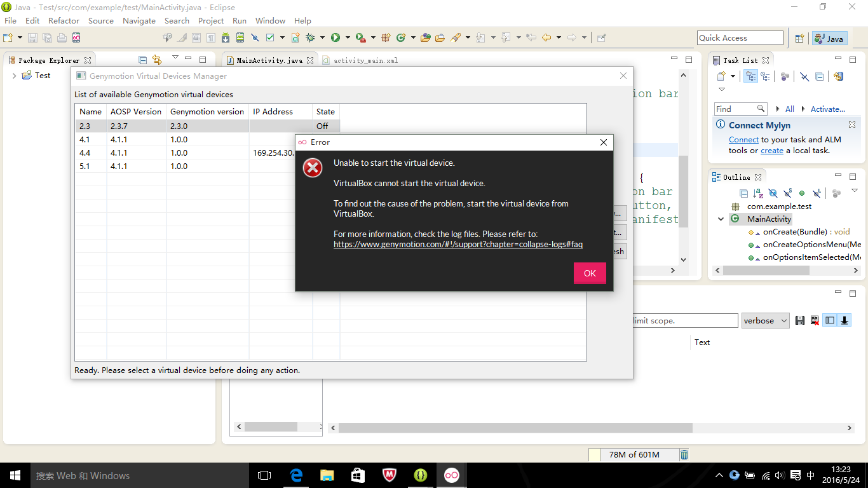The height and width of the screenshot is (488, 868).
Task: Click the Find field in Task List
Action: click(740, 109)
